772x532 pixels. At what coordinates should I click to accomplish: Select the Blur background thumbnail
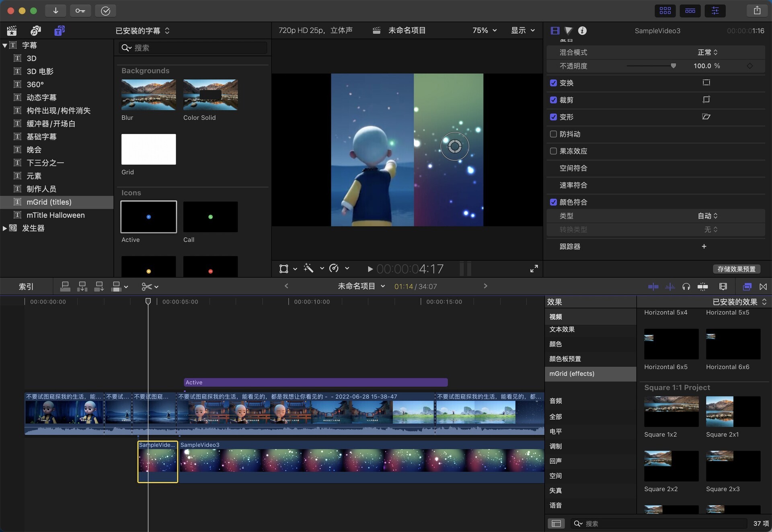148,94
